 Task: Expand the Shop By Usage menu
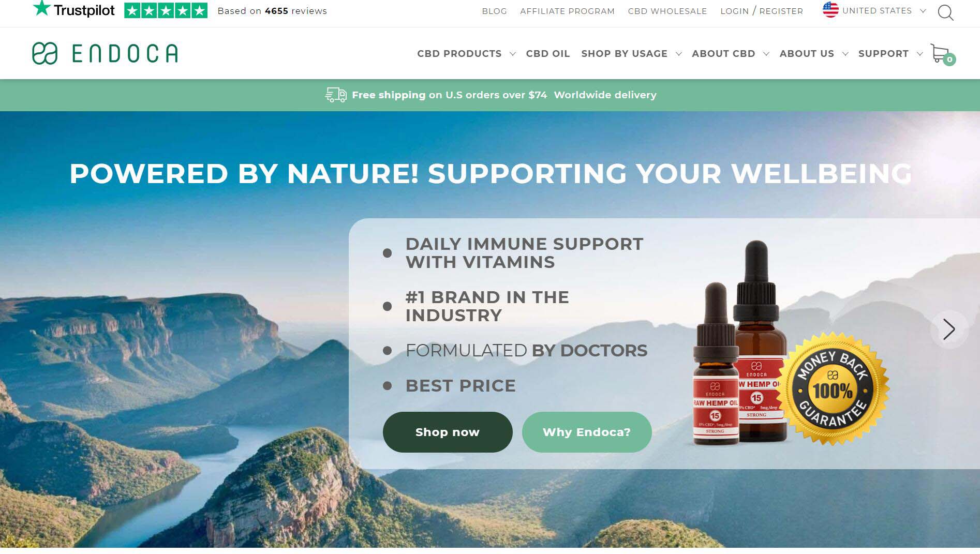[631, 54]
